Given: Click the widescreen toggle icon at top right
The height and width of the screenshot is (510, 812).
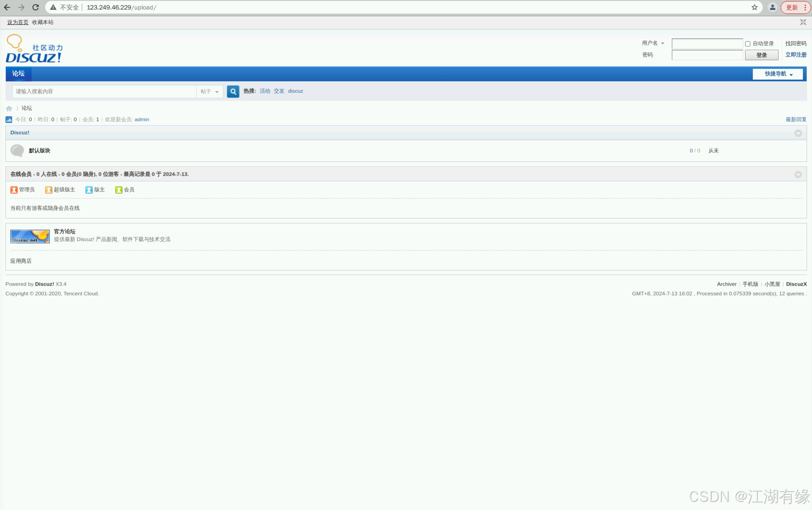Looking at the screenshot, I should 803,22.
